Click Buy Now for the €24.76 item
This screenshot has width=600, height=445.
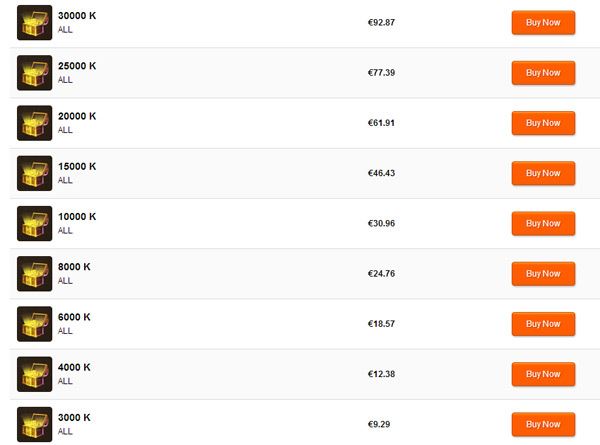pos(543,274)
